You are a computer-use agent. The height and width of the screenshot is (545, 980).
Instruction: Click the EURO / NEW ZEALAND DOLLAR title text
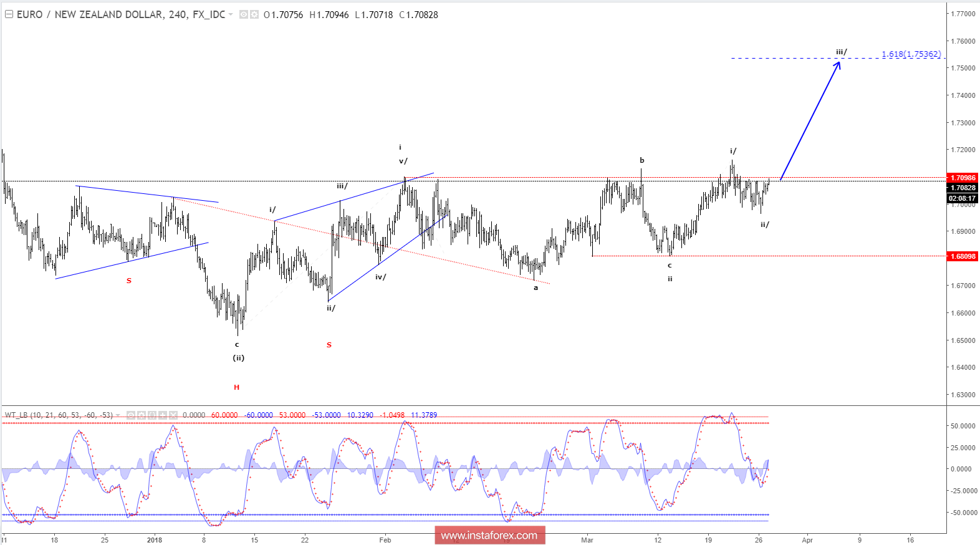pos(90,14)
